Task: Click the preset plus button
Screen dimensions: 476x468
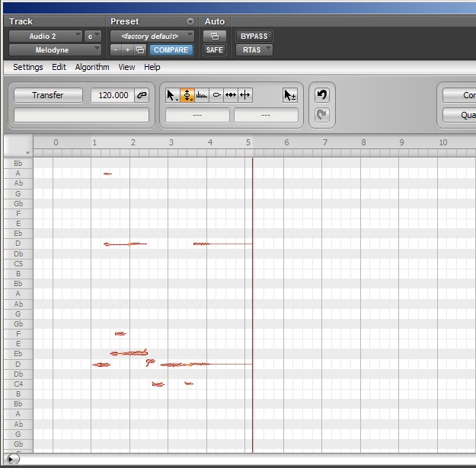Action: coord(127,49)
